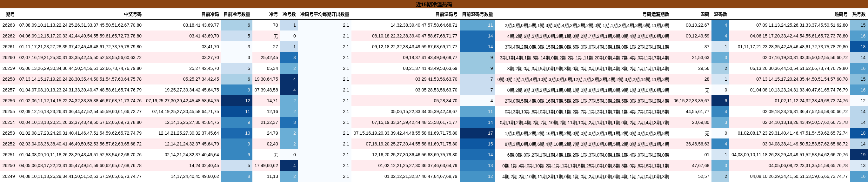The image size is (868, 182).
Task: Click 冷号 cell 25,42,45
Action: (269, 57)
